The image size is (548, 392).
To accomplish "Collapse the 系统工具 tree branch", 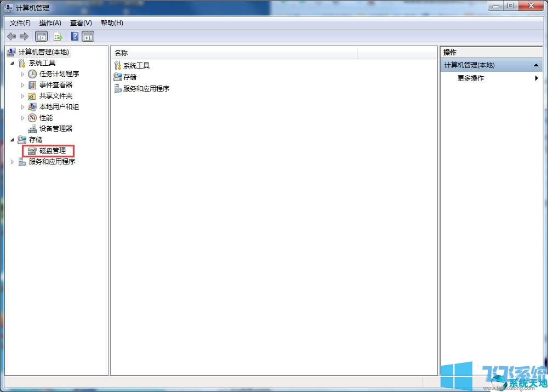I will click(x=13, y=63).
